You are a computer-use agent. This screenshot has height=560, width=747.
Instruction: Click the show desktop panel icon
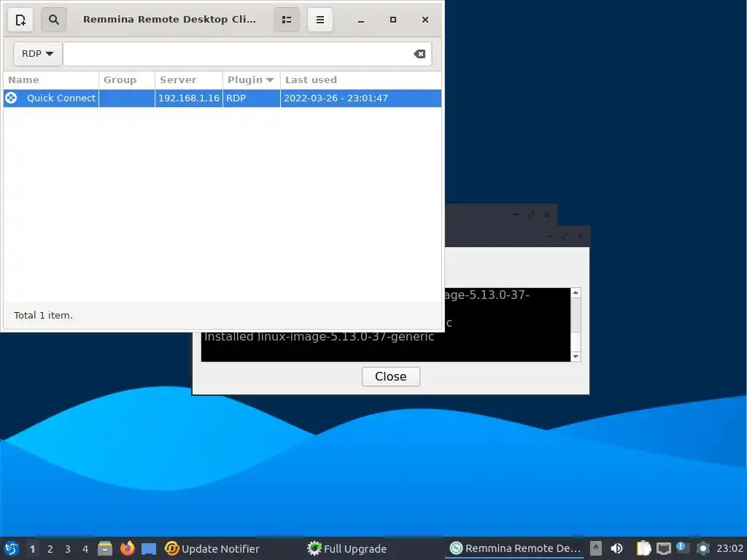coord(149,548)
